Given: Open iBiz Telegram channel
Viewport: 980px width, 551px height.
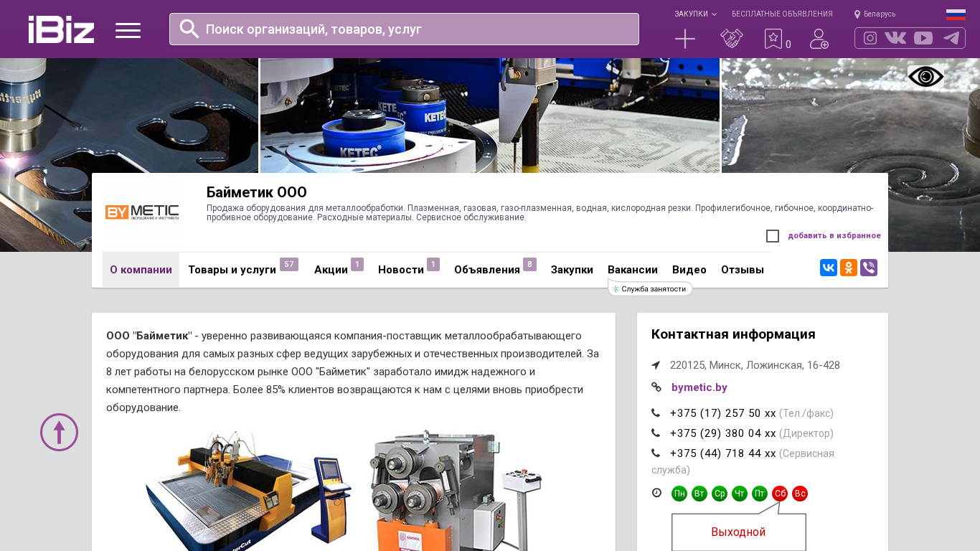Looking at the screenshot, I should click(x=951, y=38).
